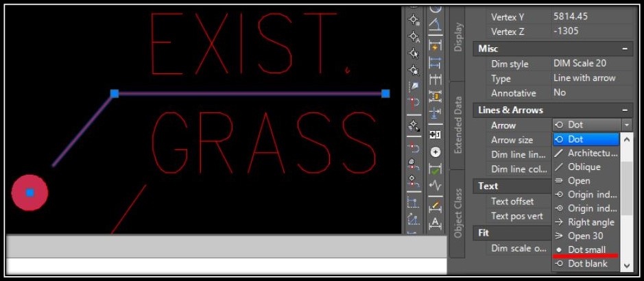Viewport: 644px width, 281px height.
Task: Select the Baseline dimension tool
Action: click(x=435, y=62)
